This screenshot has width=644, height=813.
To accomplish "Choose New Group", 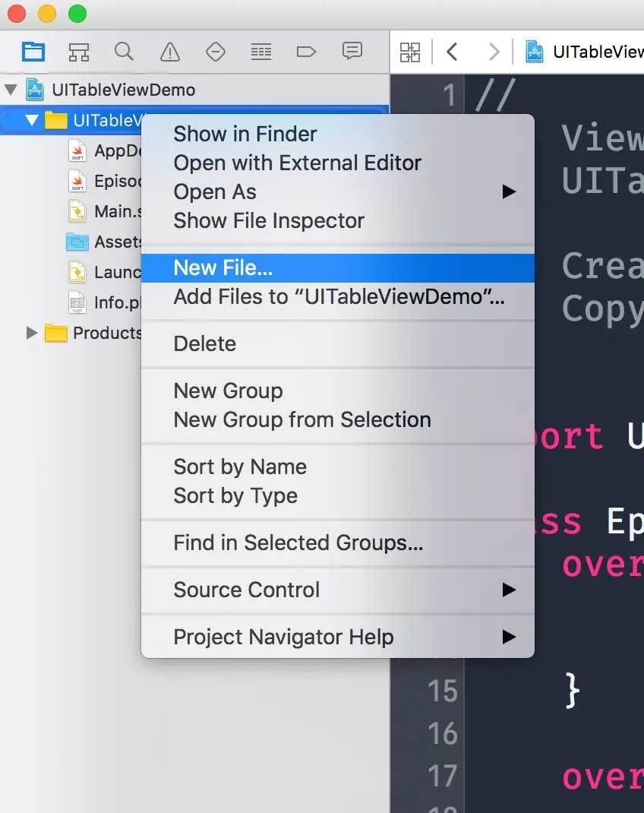I will (x=337, y=391).
